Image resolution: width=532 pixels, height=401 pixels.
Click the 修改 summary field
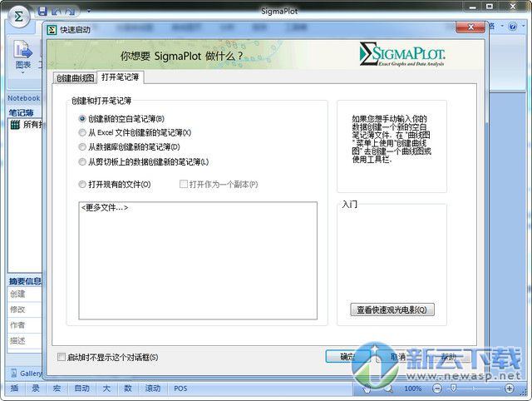click(x=25, y=309)
